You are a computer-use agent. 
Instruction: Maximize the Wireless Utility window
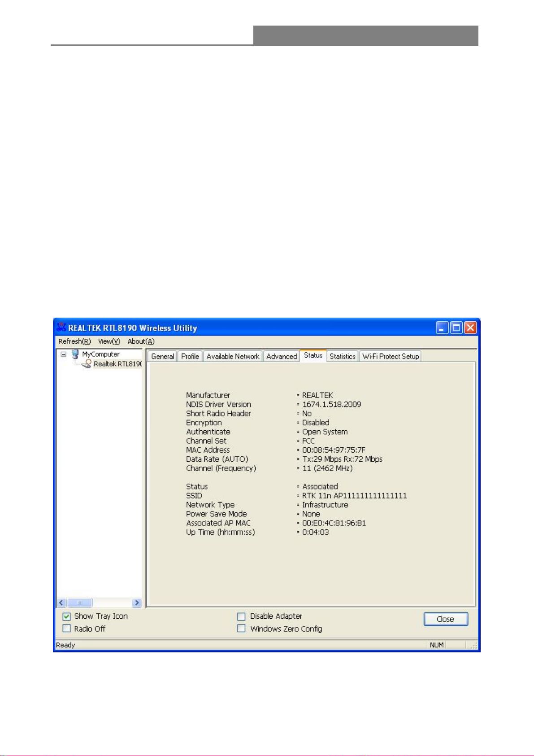tap(456, 328)
